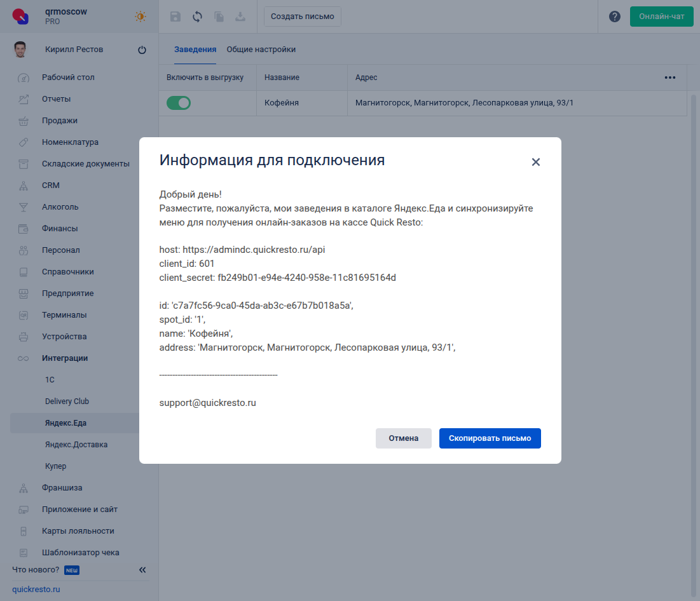Open Яндекс.Доставка integration in sidebar

(76, 445)
